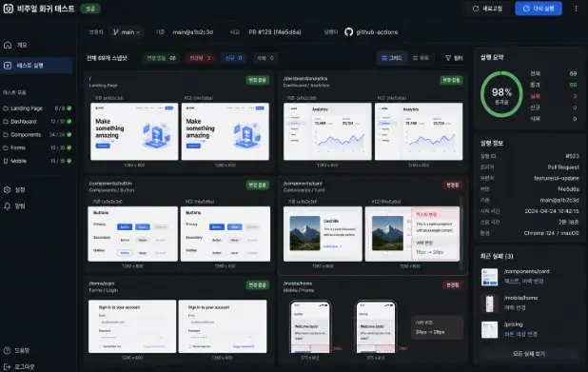Filter by grey deleted chip showing 0
This screenshot has height=372, width=588.
(265, 58)
